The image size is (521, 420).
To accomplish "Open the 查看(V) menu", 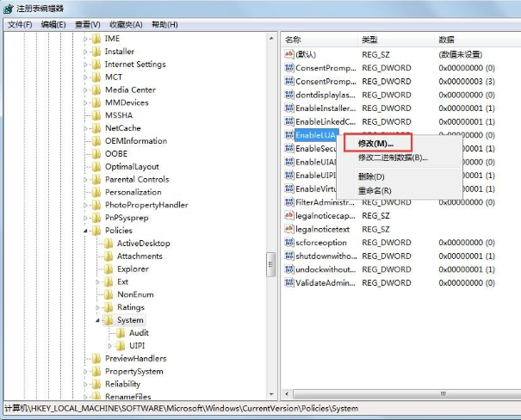I will tap(87, 25).
